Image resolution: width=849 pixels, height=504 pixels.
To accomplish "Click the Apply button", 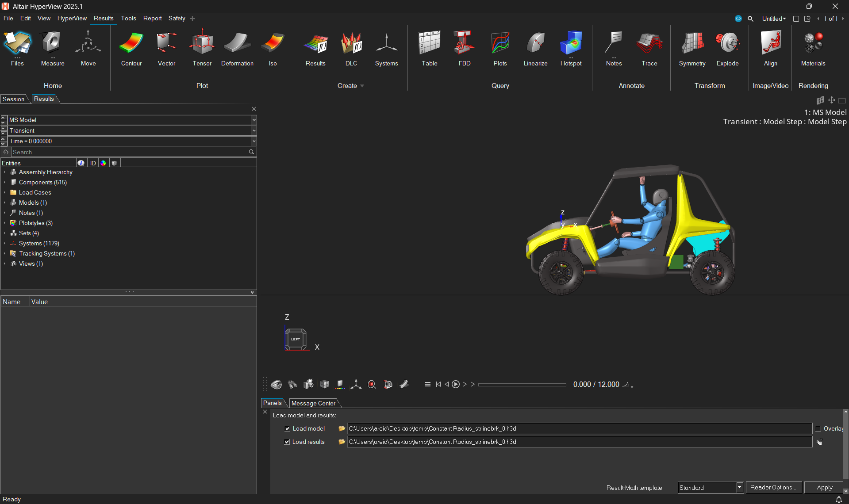I will coord(824,487).
